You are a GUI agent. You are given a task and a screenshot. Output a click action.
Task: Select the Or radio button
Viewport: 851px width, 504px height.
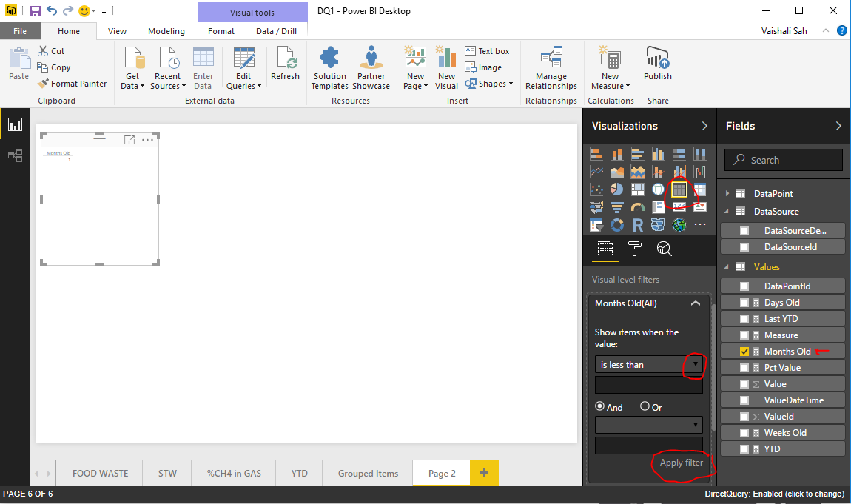645,406
